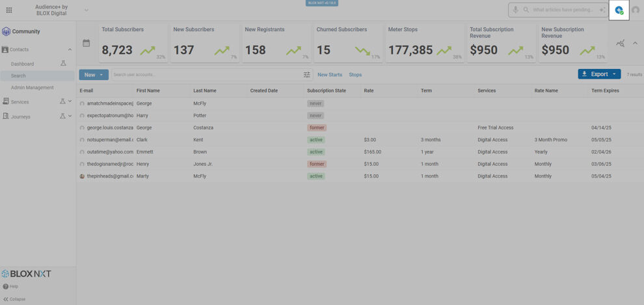Open Dashboard in the sidebar
The image size is (644, 305).
pos(23,64)
